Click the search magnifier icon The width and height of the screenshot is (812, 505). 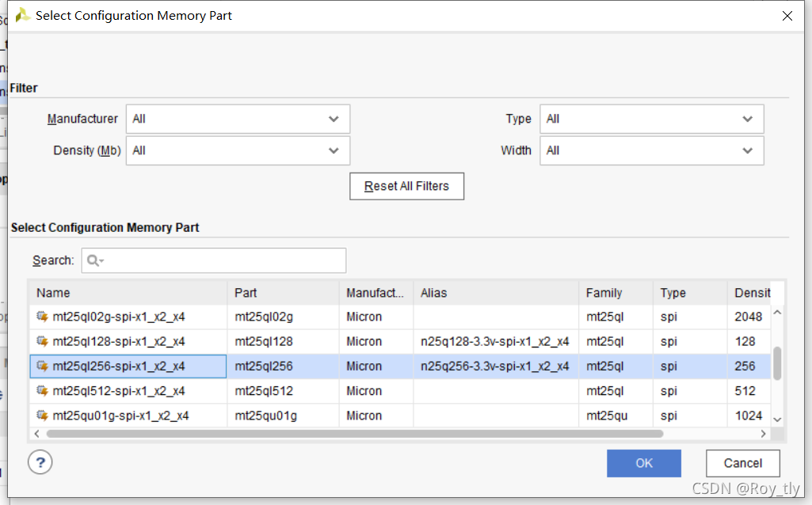point(93,260)
